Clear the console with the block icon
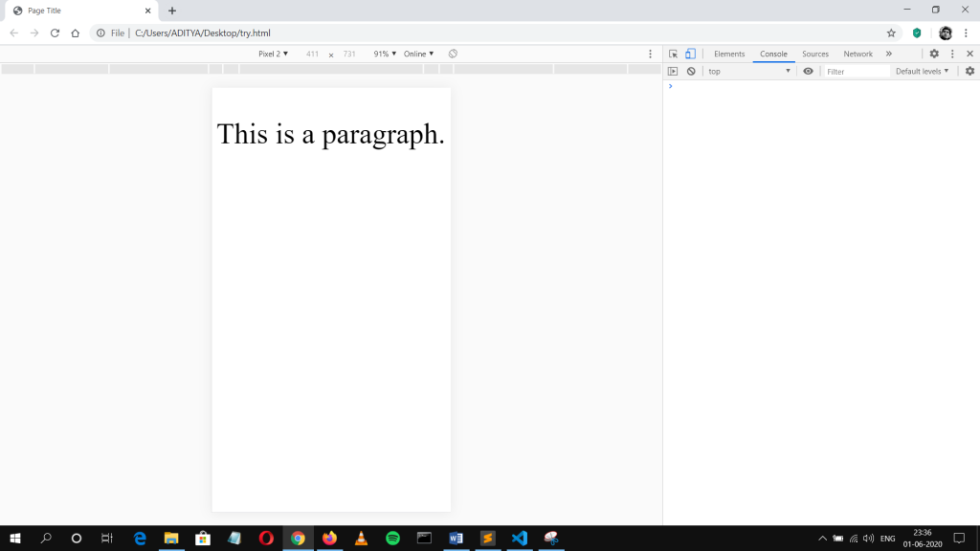The width and height of the screenshot is (980, 551). tap(691, 72)
